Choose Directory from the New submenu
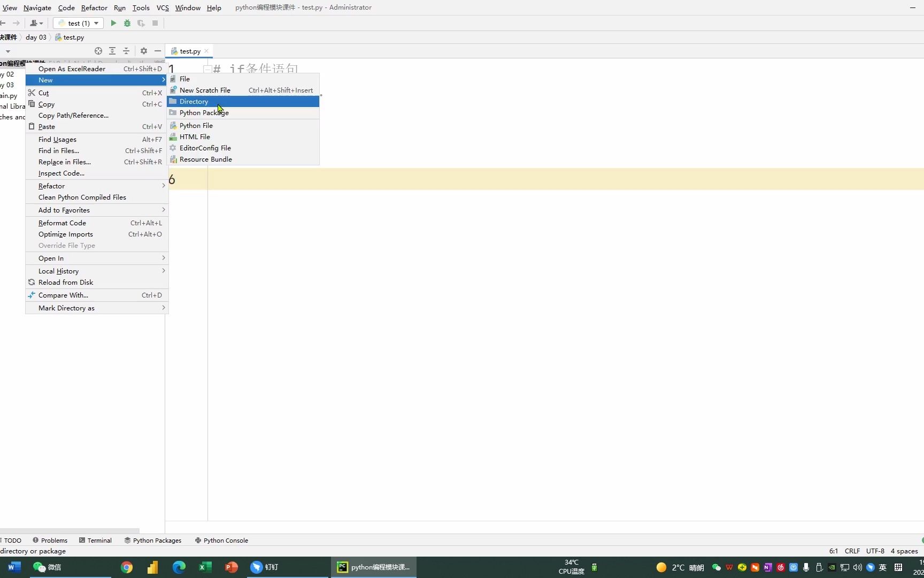924x578 pixels. [x=243, y=101]
